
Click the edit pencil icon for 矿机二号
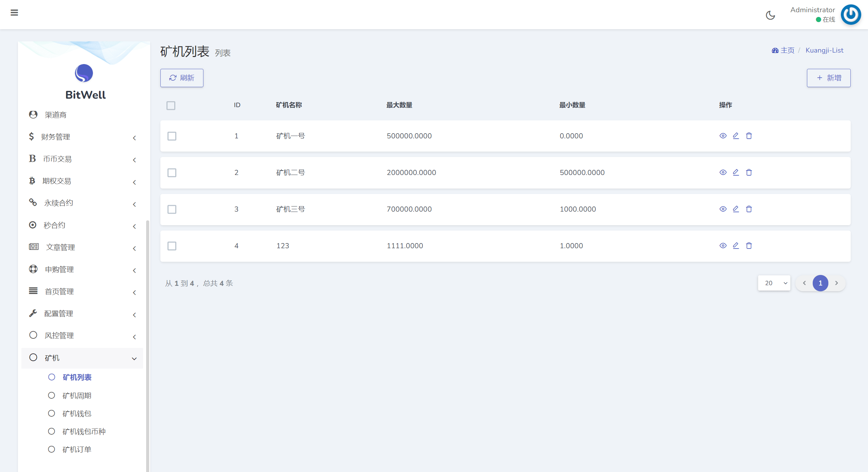736,172
